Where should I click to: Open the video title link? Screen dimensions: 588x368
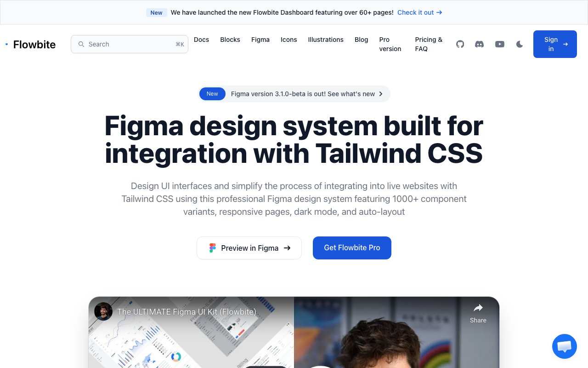[187, 311]
